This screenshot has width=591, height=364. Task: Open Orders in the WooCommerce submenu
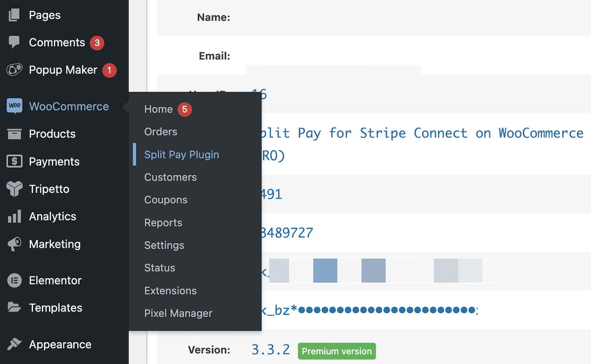[x=161, y=132]
